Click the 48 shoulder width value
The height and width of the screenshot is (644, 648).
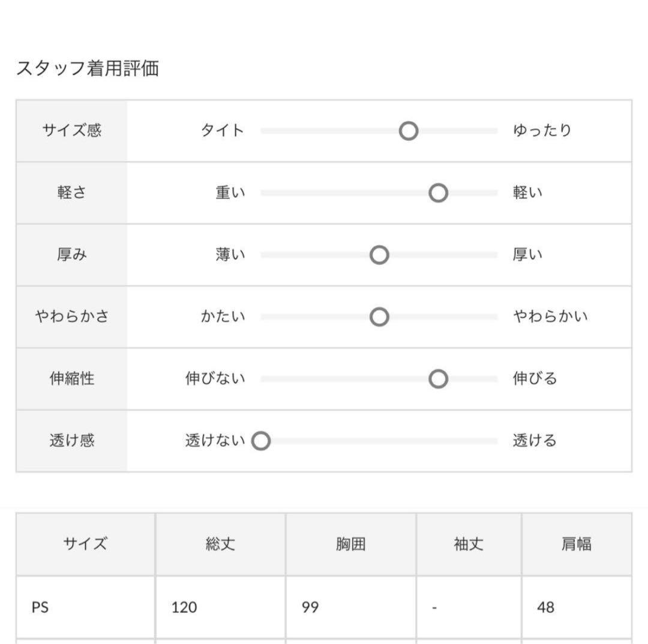tap(545, 607)
